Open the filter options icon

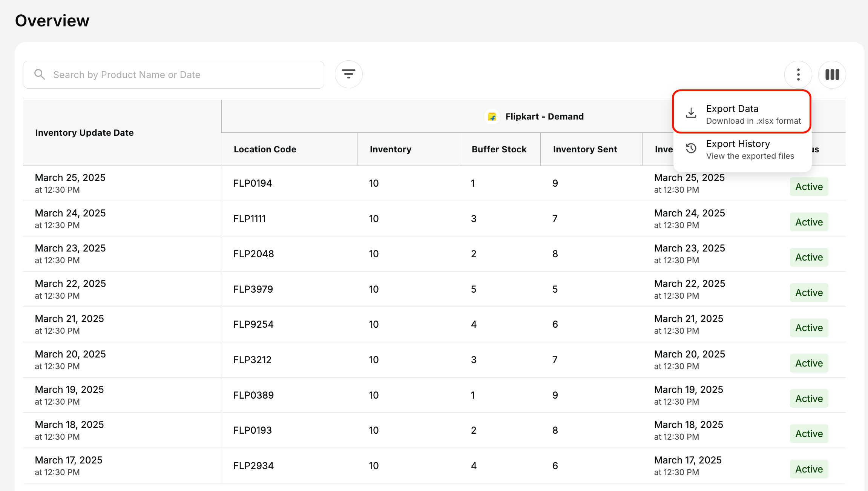tap(349, 74)
